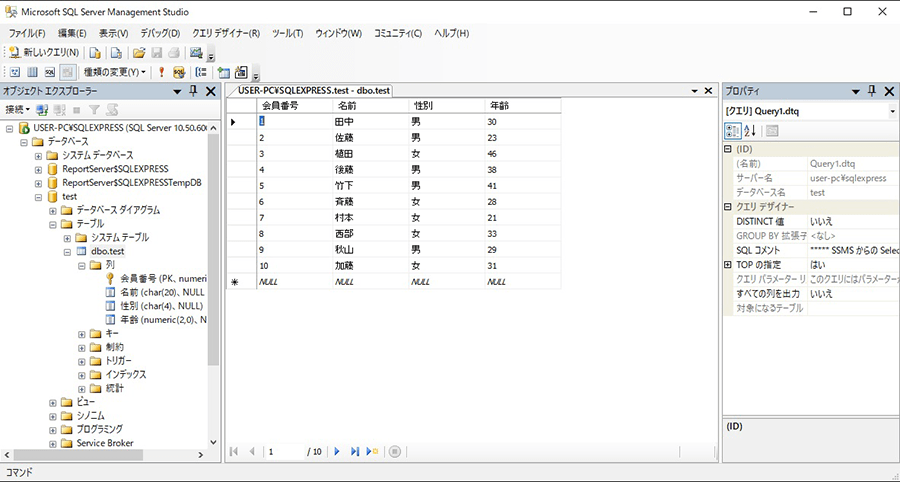The width and height of the screenshot is (900, 482).
Task: Toggle the Results pane icon
Action: (67, 72)
